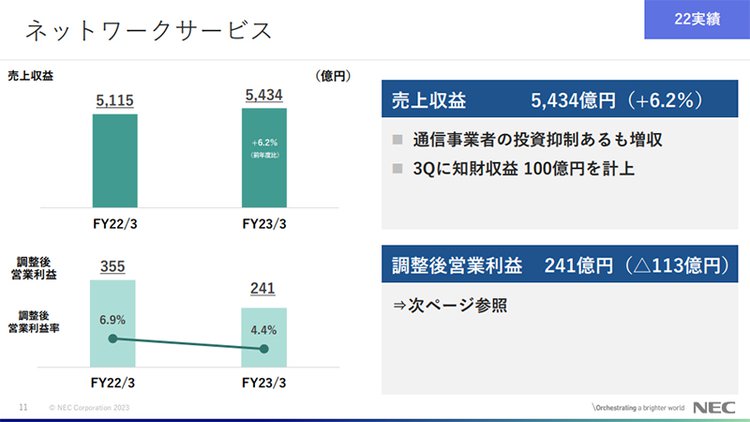Click the 355 value label

coord(112,266)
